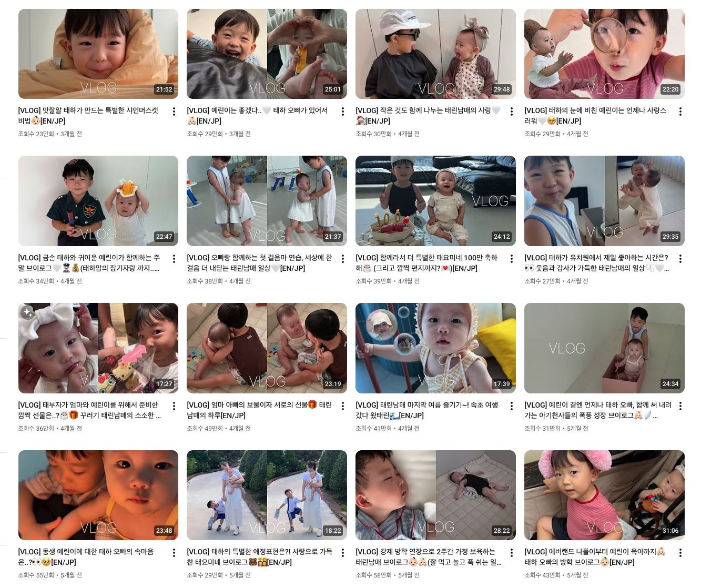This screenshot has width=701, height=588.
Task: Open the menu for 엄마 아빠의 보물이자 video
Action: pos(342,406)
